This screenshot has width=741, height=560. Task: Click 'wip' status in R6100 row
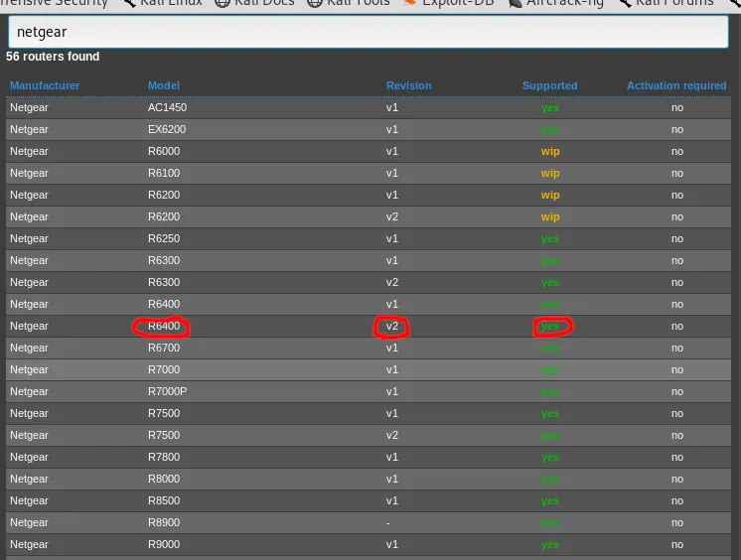pyautogui.click(x=550, y=173)
